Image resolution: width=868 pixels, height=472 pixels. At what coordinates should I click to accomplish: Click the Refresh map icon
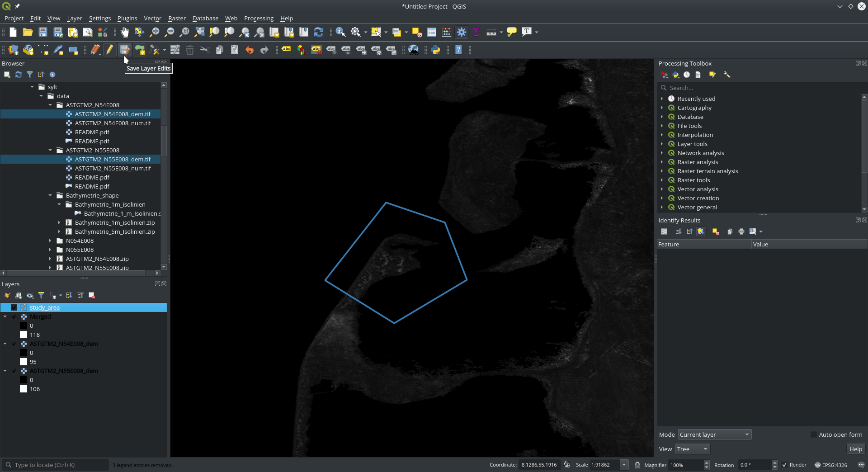tap(319, 32)
